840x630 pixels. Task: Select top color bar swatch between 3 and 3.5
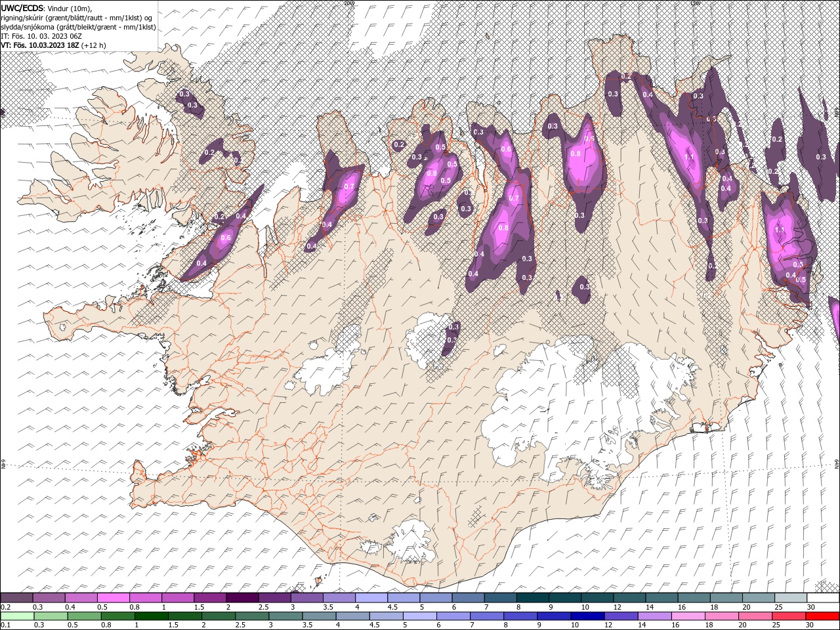307,597
